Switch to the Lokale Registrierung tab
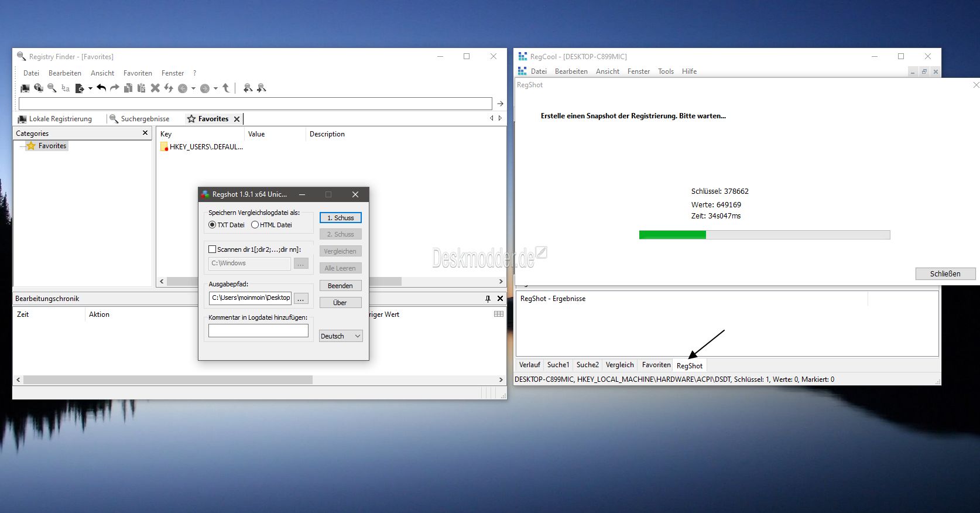The image size is (980, 513). point(55,119)
